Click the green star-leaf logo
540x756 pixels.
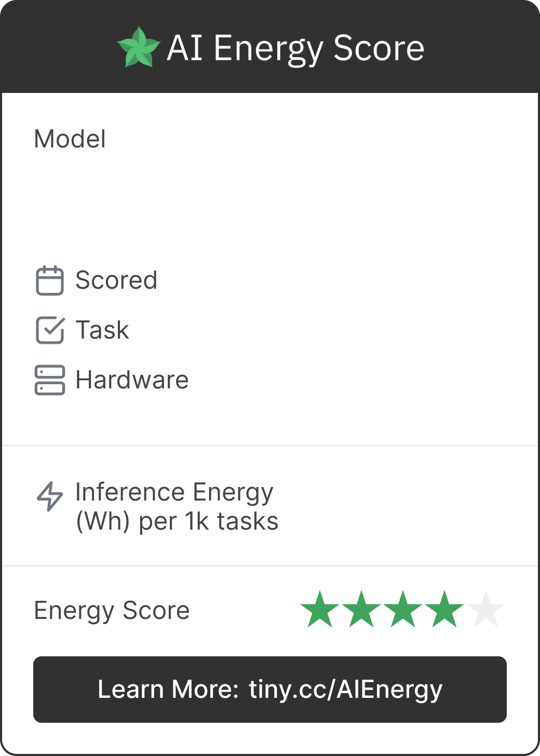(139, 48)
